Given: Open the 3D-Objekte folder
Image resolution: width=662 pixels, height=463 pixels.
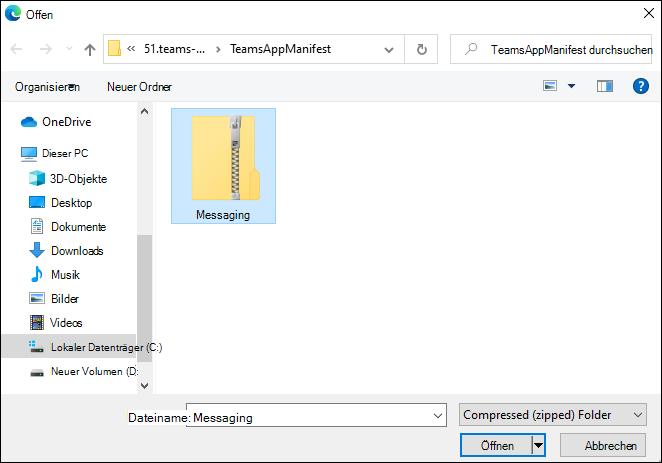Looking at the screenshot, I should (x=79, y=179).
